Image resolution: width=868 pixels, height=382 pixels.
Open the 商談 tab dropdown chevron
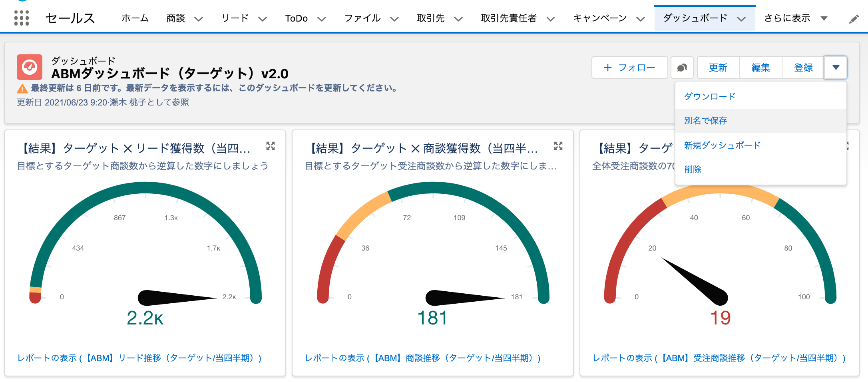(199, 19)
